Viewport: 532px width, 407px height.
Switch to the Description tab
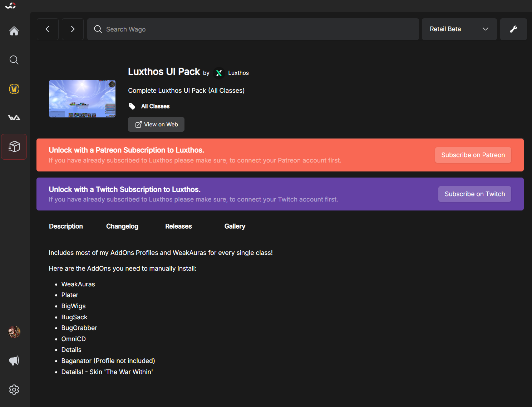[66, 226]
